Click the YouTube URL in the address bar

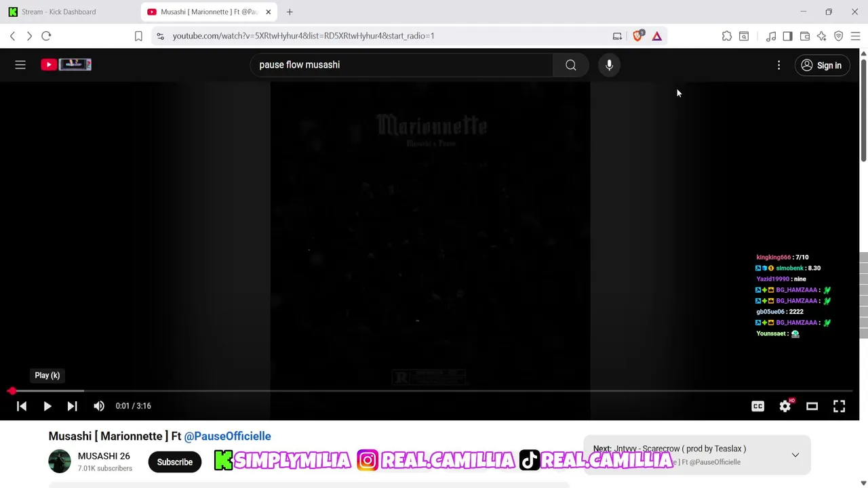(303, 36)
